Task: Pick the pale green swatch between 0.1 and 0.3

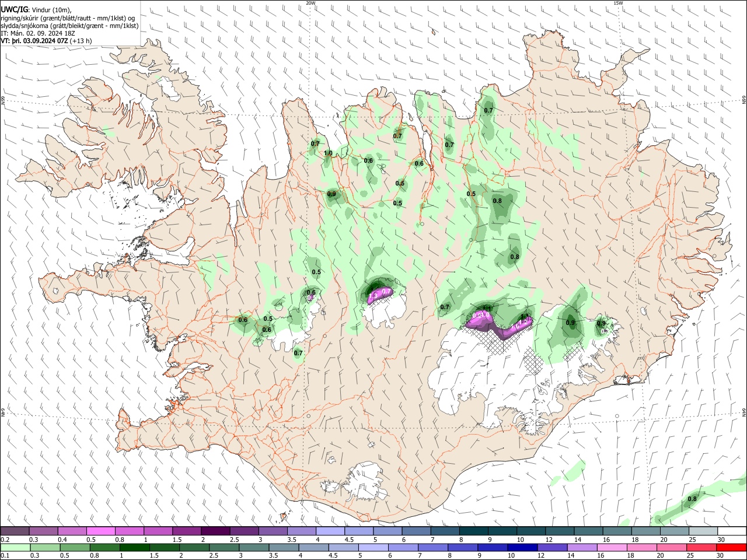Action: tap(15, 547)
